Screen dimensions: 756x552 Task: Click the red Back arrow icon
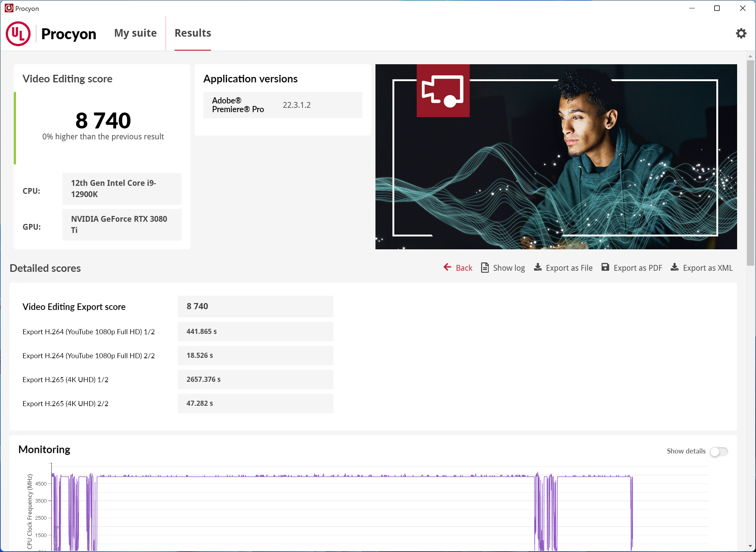click(447, 267)
